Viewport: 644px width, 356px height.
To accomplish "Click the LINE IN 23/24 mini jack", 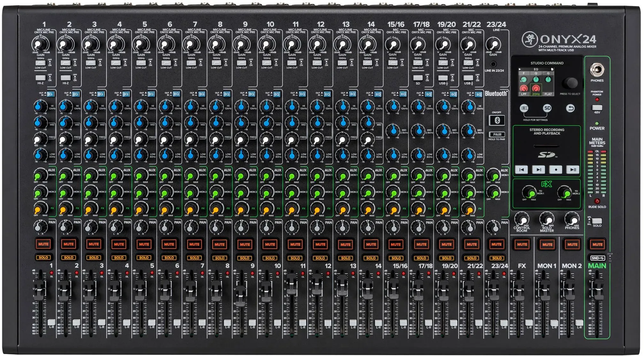I will tap(493, 64).
